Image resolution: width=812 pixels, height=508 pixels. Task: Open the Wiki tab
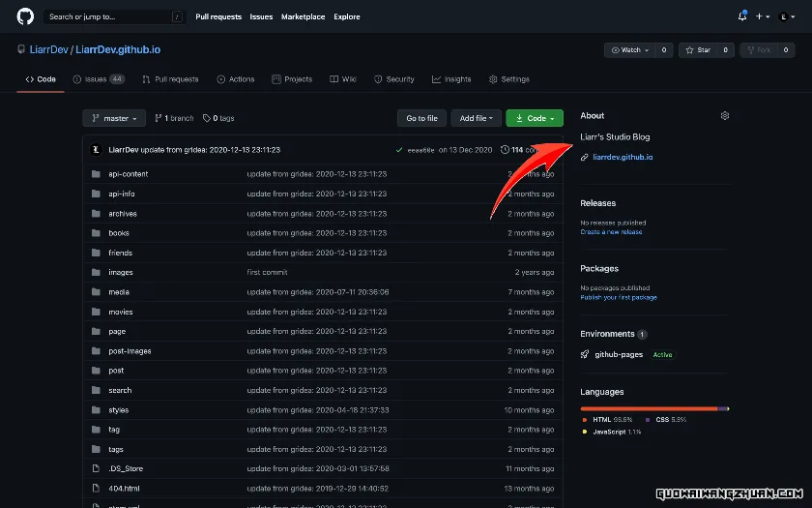[x=343, y=79]
